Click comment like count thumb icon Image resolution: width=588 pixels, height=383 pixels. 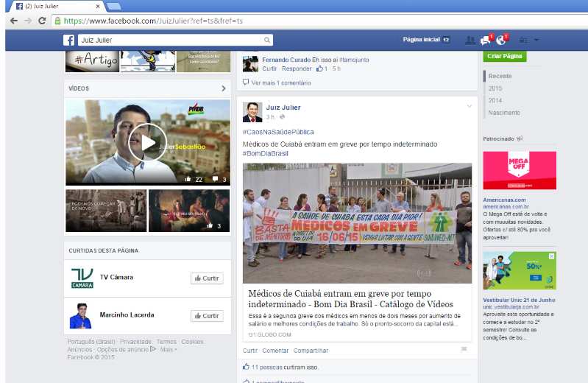click(x=319, y=68)
